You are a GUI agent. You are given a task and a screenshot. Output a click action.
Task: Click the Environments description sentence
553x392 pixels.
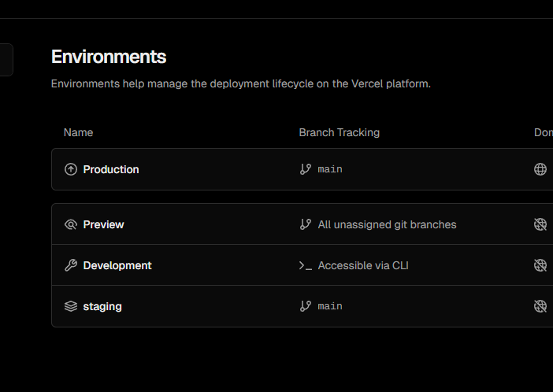(x=241, y=84)
